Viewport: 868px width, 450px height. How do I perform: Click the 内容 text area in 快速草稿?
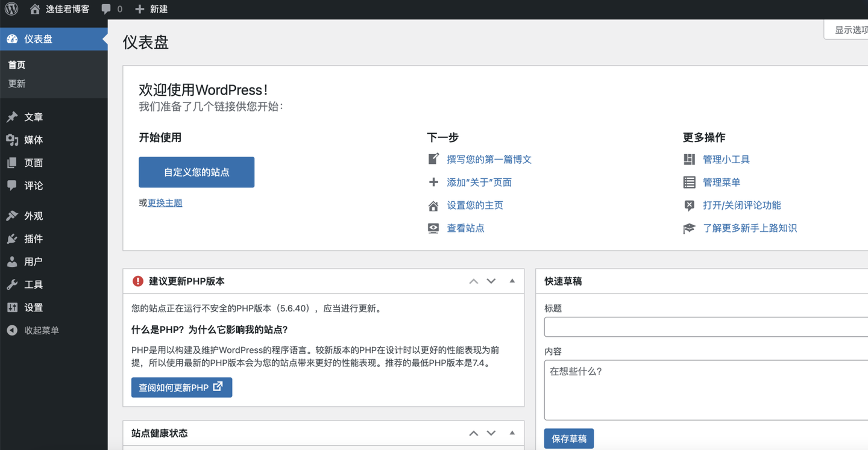point(706,390)
